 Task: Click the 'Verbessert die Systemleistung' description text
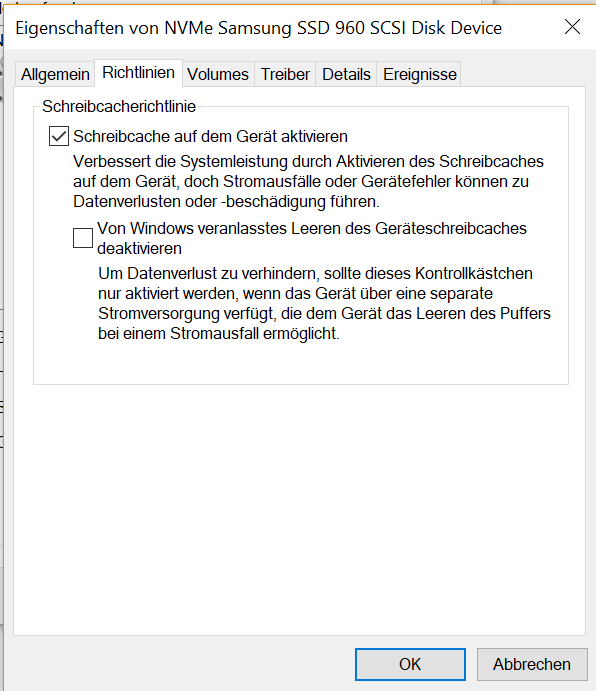click(308, 182)
